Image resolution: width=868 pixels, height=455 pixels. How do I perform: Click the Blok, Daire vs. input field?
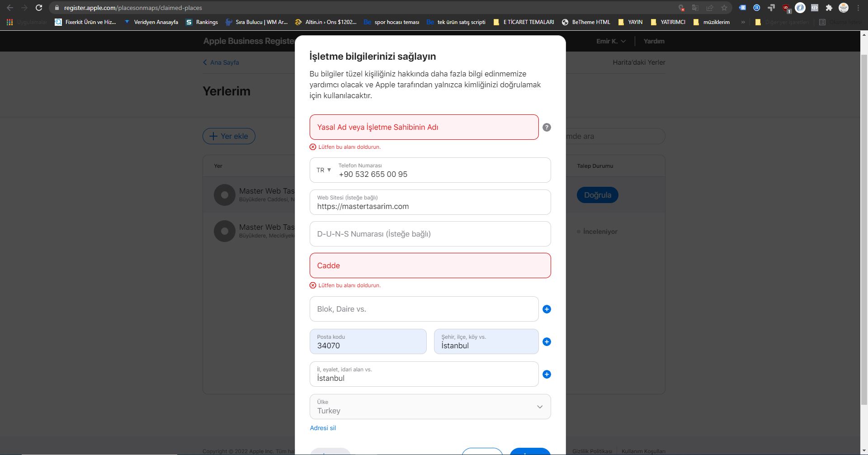point(424,309)
